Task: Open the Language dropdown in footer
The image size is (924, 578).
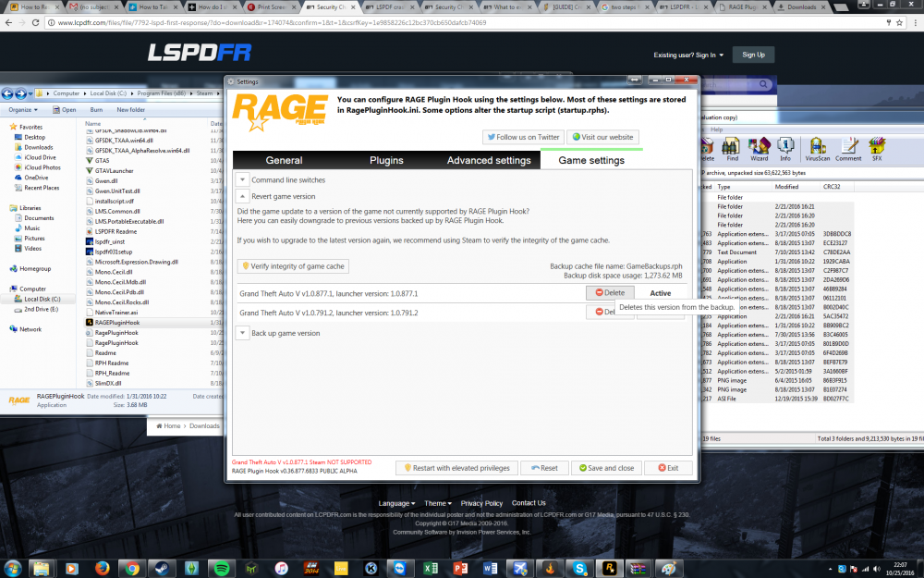Action: pyautogui.click(x=396, y=503)
